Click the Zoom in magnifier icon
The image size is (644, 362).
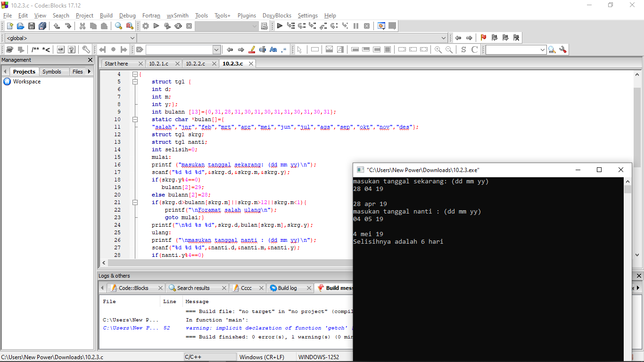438,49
